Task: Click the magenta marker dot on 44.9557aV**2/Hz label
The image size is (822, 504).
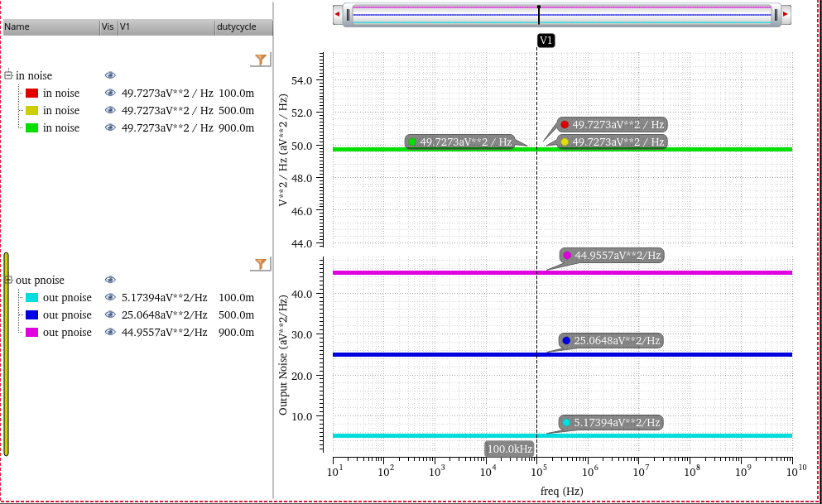Action: 567,256
